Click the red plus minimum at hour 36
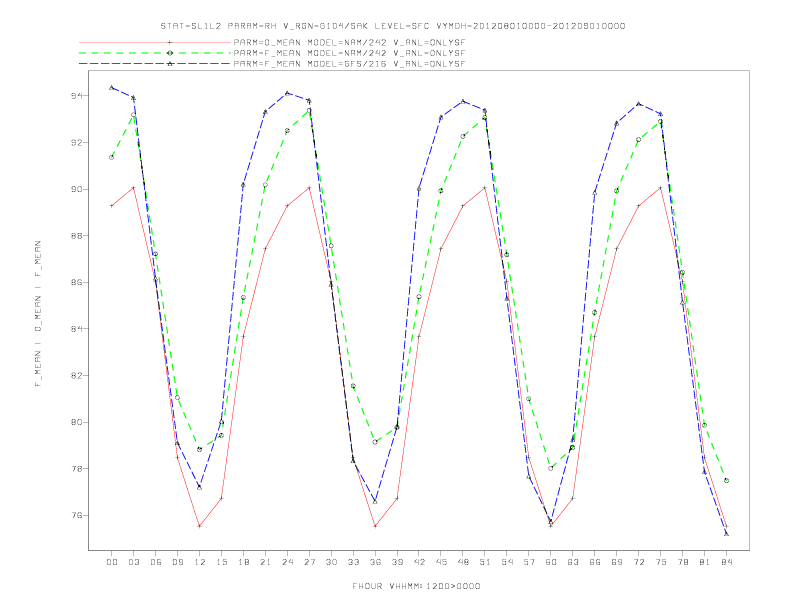Screen dimensions: 792x612 point(375,526)
